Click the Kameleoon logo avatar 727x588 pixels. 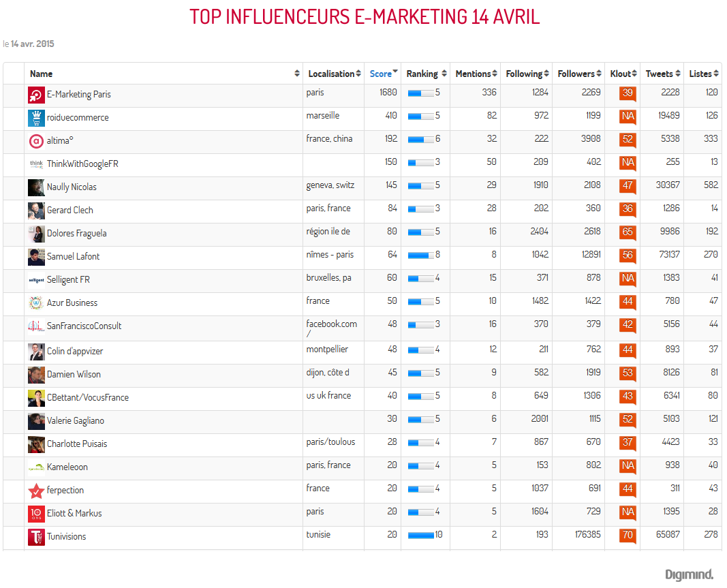coord(36,467)
